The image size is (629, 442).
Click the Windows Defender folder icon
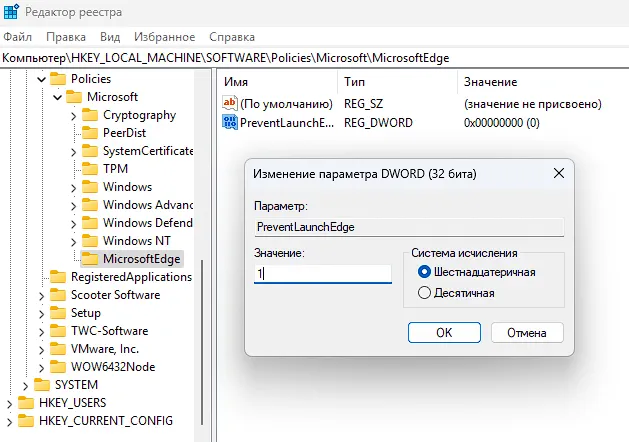click(x=90, y=223)
